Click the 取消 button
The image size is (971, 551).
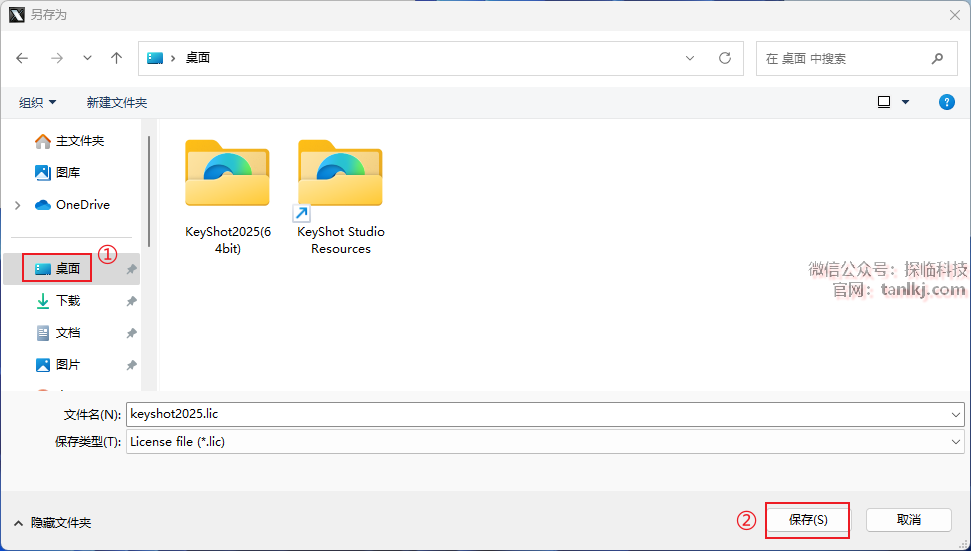coord(908,520)
